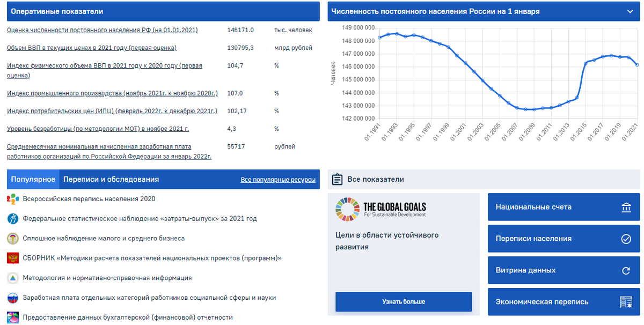Click the Оперативные показатели panel header
This screenshot has height=325, width=644.
(163, 11)
